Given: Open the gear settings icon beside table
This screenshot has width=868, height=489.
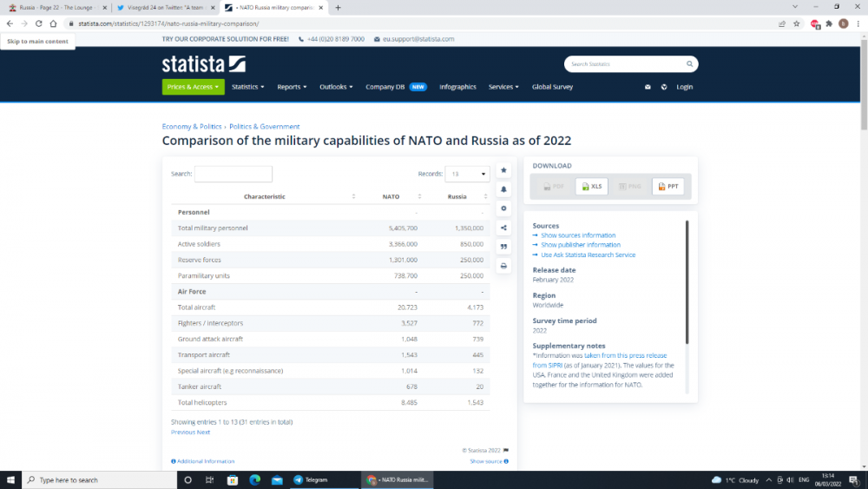Looking at the screenshot, I should [503, 208].
